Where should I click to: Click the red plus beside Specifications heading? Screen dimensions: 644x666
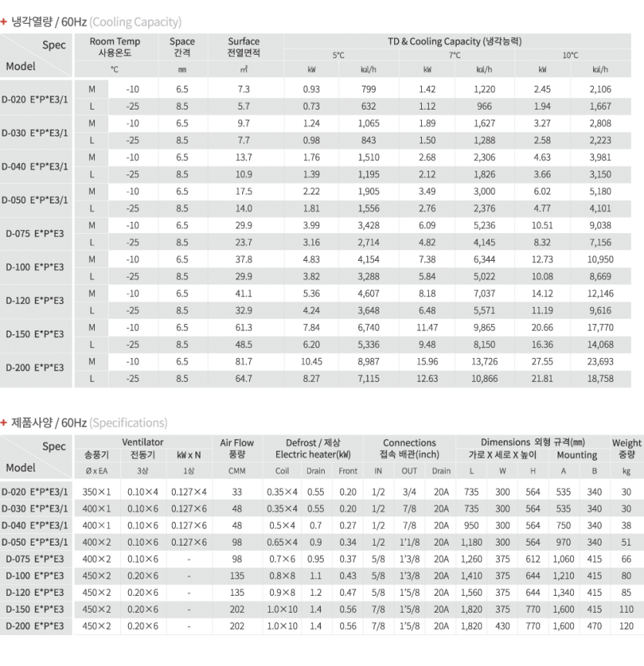[5, 423]
